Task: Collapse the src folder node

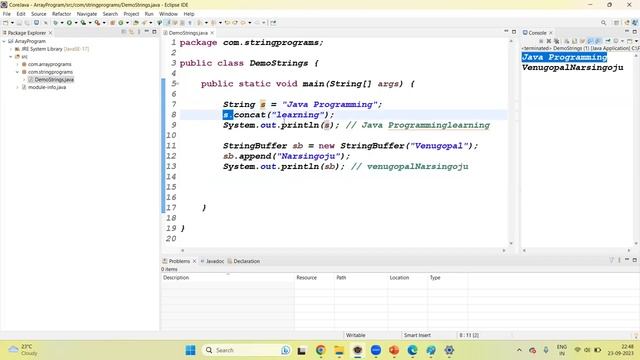Action: pyautogui.click(x=11, y=57)
